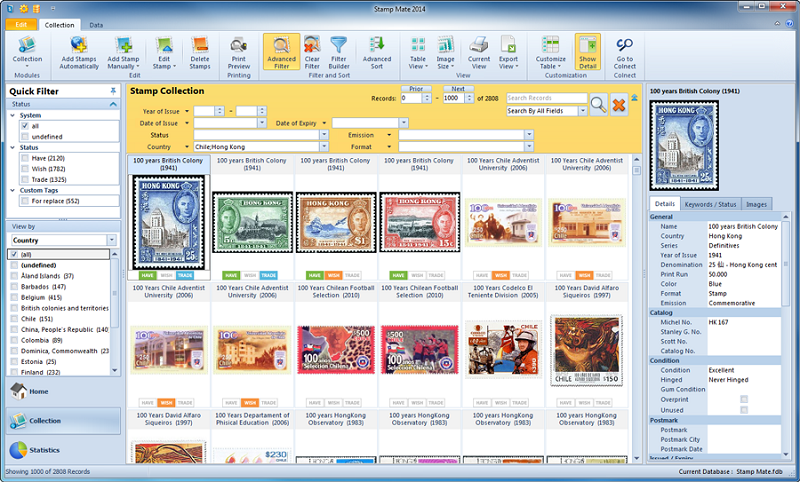Open the View by Country dropdown
The image size is (800, 482).
pyautogui.click(x=112, y=240)
